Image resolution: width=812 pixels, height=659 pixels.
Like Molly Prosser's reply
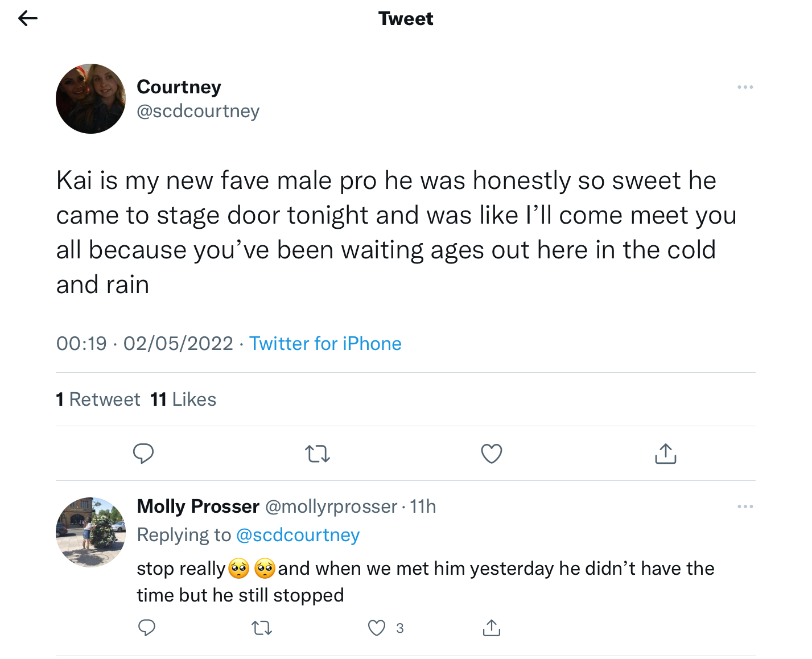(x=377, y=628)
